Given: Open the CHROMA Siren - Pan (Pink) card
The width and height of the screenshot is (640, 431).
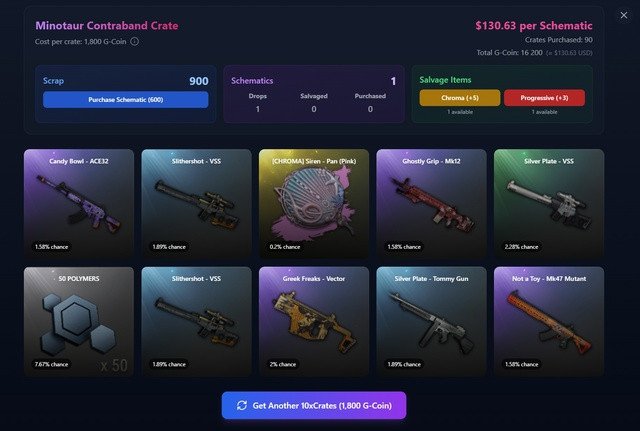Looking at the screenshot, I should (x=314, y=204).
